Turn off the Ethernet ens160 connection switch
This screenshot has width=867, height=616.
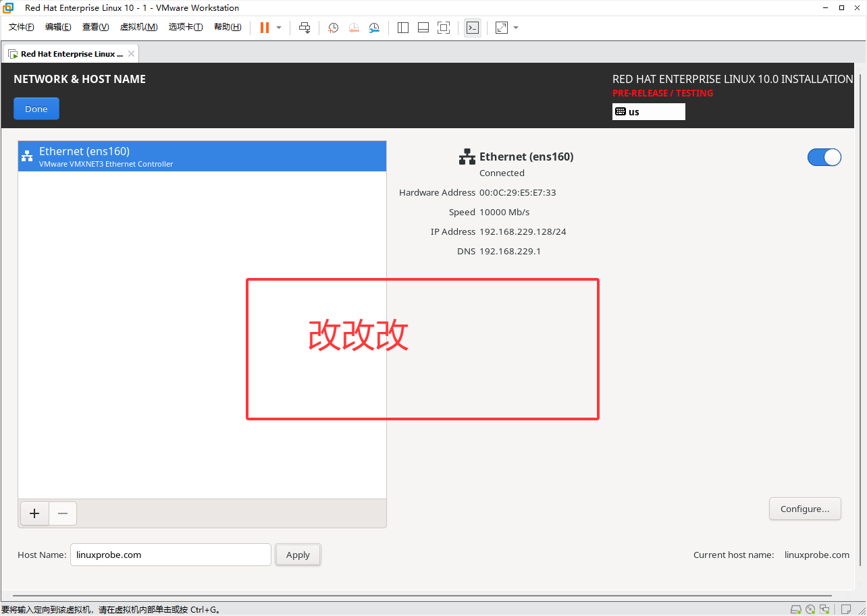pos(824,157)
